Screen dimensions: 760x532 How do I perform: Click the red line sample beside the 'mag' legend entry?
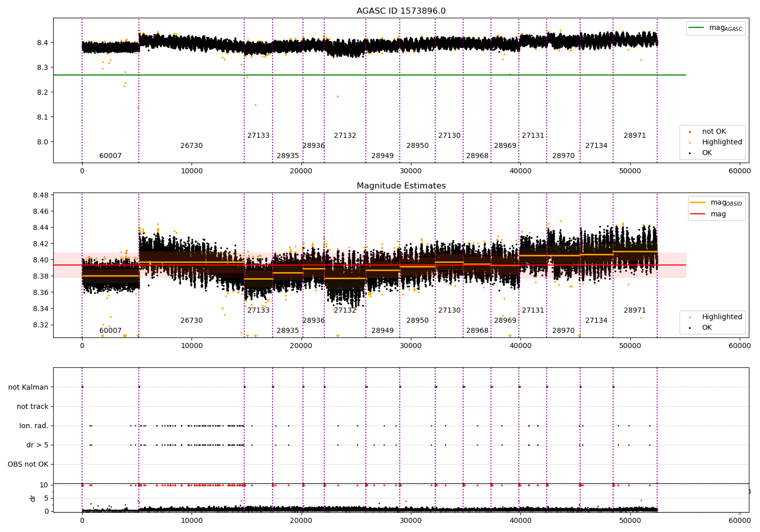pyautogui.click(x=698, y=214)
